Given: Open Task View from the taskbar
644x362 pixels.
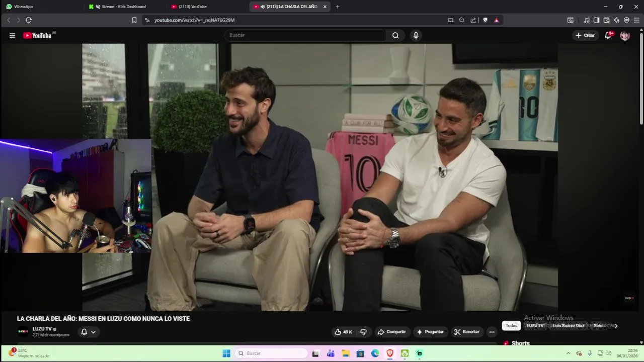Looking at the screenshot, I should pos(315,353).
